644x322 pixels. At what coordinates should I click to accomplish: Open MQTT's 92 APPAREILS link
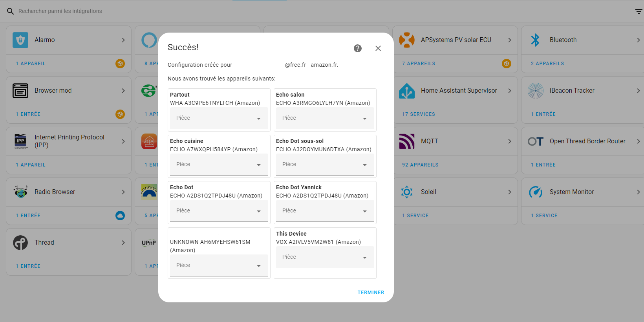[420, 165]
